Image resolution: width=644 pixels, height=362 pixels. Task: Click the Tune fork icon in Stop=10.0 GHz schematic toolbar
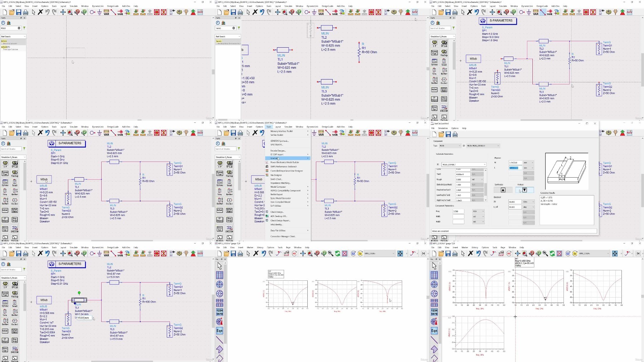point(616,12)
